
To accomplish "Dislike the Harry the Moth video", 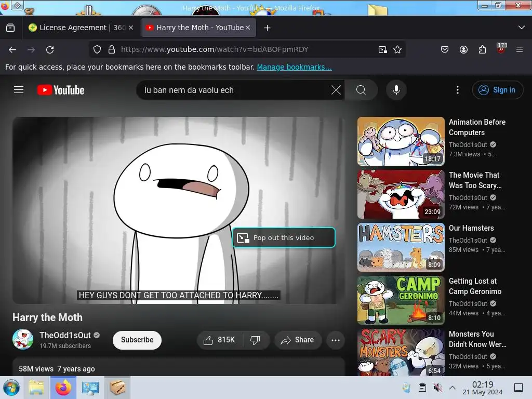I will 255,340.
